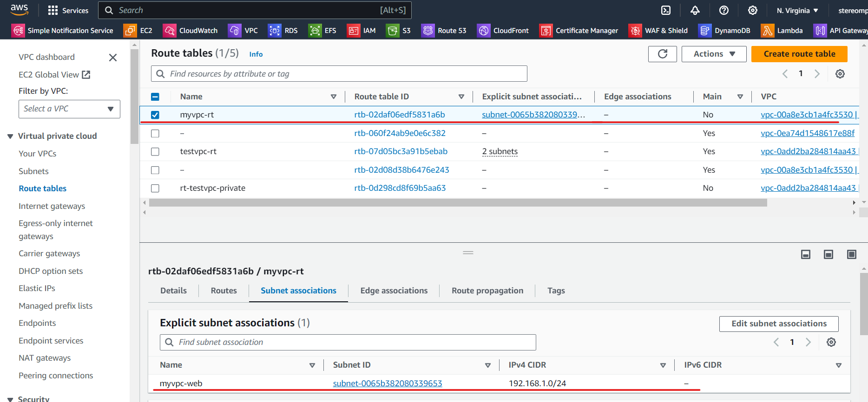Close the VPC navigation sidebar

coord(112,58)
